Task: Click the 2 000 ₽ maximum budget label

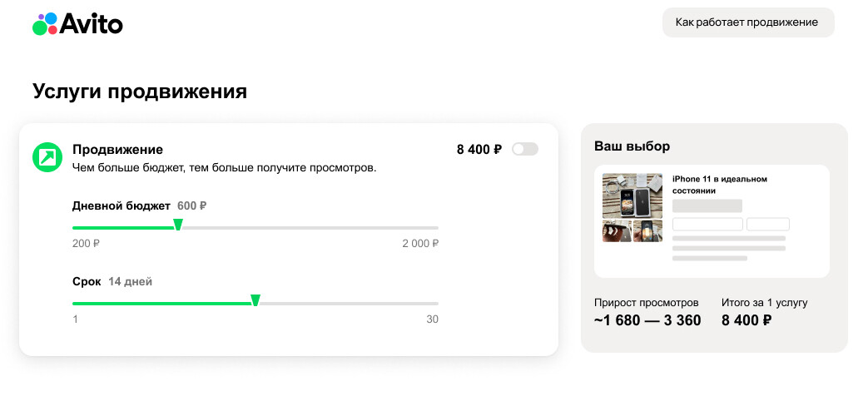Action: 420,244
